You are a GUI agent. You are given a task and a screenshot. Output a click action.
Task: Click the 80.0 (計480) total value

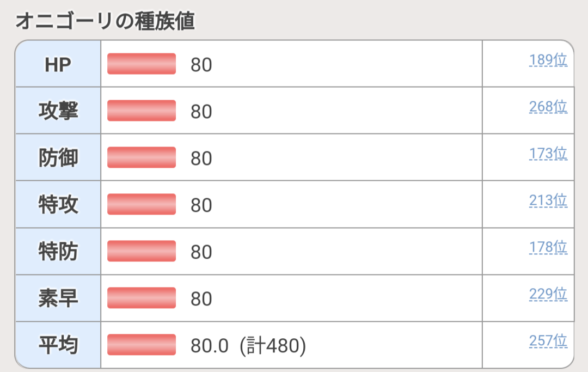(x=248, y=345)
